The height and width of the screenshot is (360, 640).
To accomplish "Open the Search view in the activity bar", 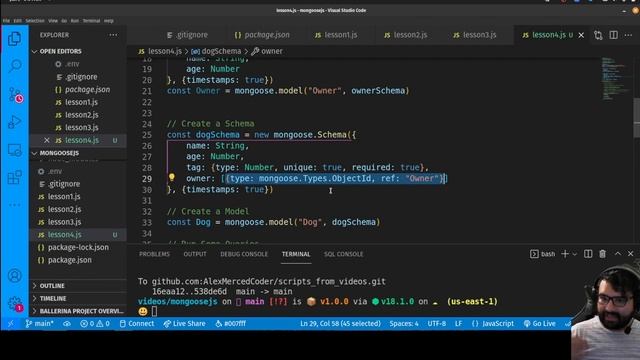I will click(15, 66).
